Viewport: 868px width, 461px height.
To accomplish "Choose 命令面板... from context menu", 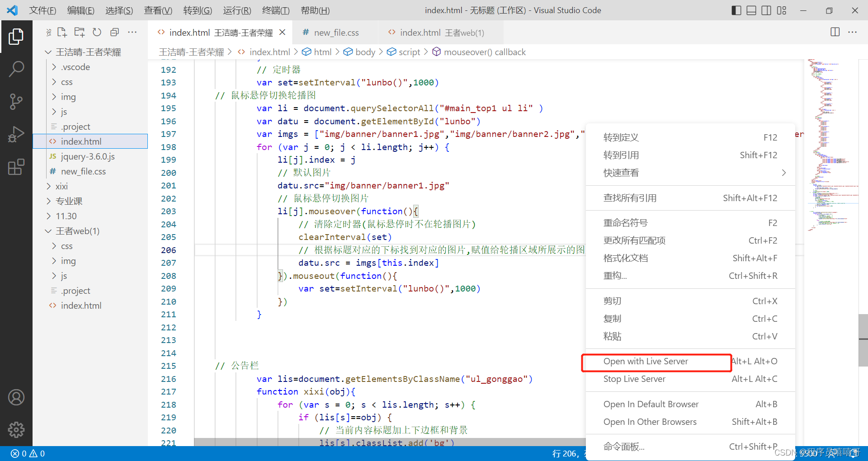I will tap(690, 447).
